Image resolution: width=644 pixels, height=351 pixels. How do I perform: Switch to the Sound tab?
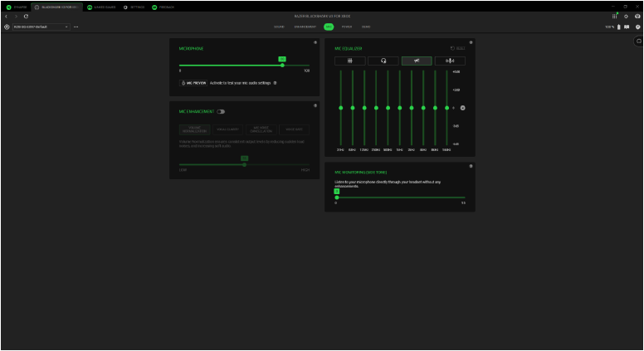coord(280,27)
